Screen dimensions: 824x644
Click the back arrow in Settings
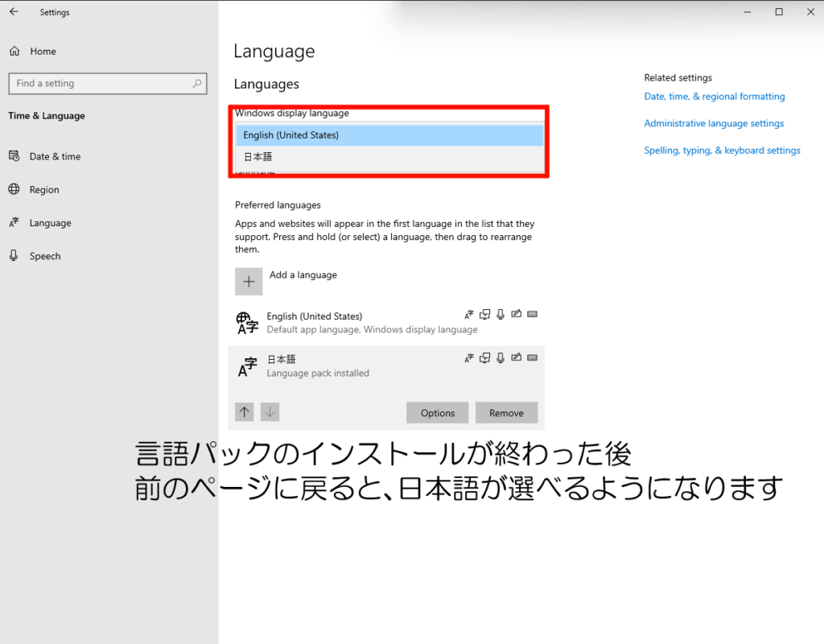14,12
